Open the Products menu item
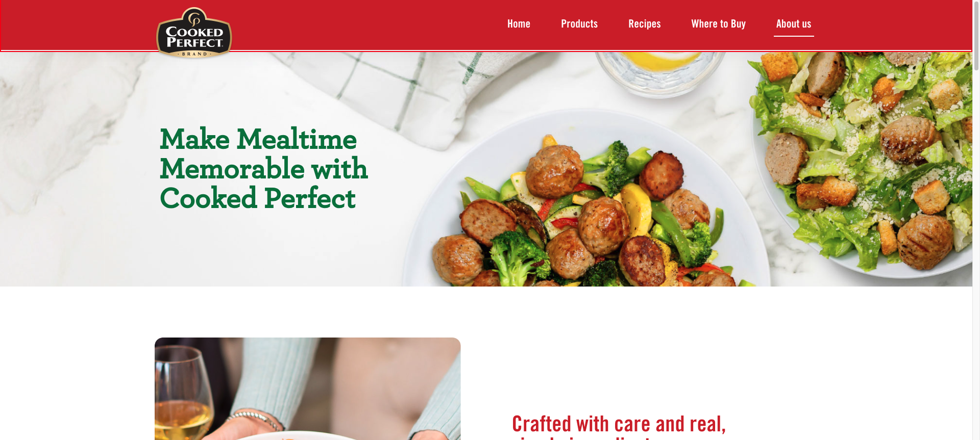 [579, 24]
